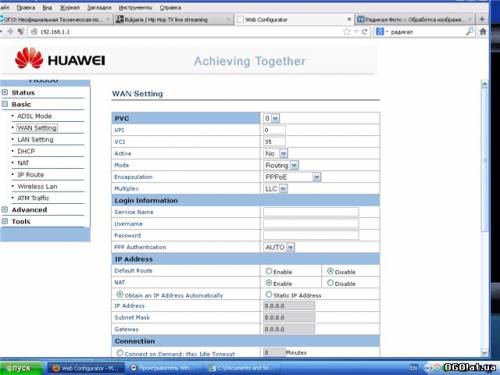
Task: Open the PPP Authentication AUTO dropdown
Action: pos(279,247)
